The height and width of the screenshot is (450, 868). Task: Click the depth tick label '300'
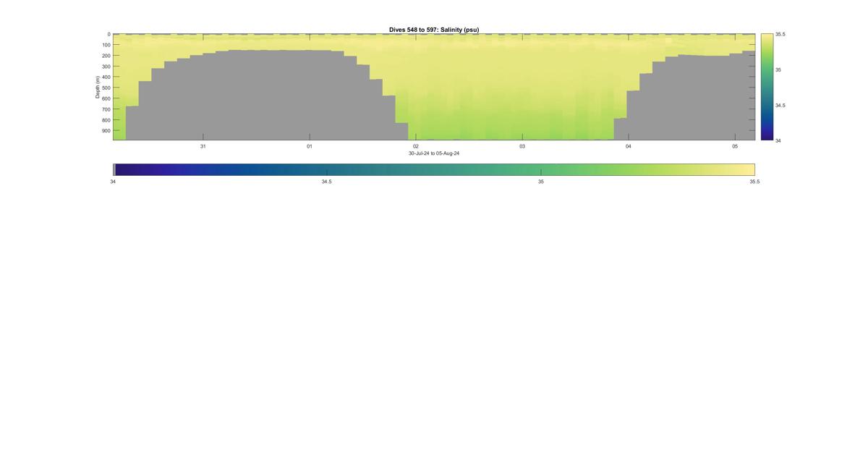106,67
